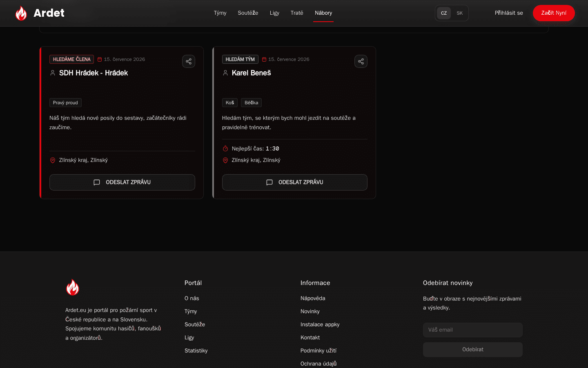
Task: Click the Začít Nyní button
Action: (554, 13)
